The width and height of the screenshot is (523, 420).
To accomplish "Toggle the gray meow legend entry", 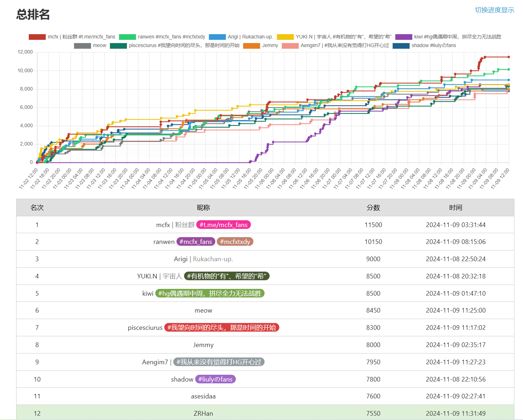I will 90,46.
